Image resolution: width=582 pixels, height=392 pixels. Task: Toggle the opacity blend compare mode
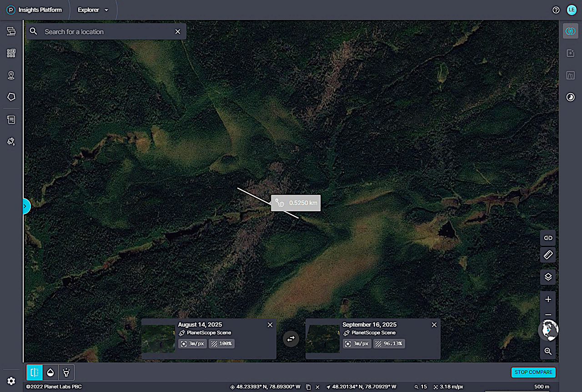tap(50, 372)
